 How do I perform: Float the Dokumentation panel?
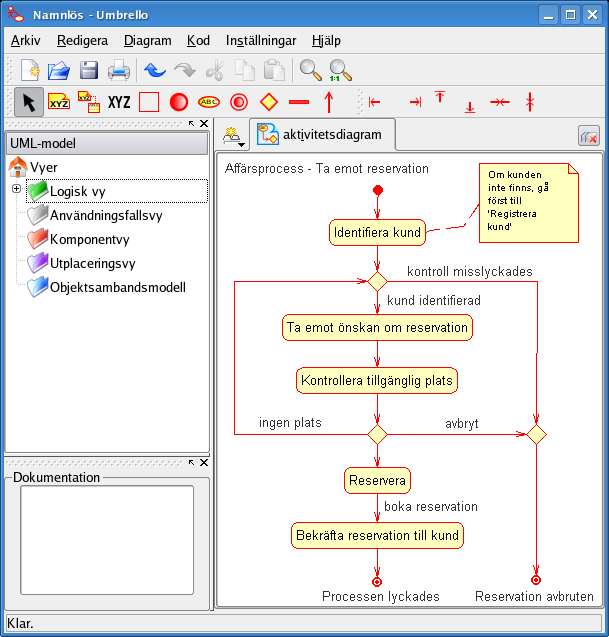click(x=192, y=462)
